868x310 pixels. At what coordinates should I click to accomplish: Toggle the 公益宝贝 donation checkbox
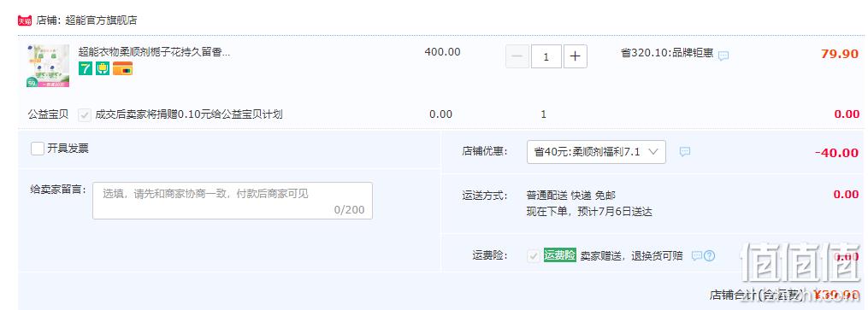[85, 115]
